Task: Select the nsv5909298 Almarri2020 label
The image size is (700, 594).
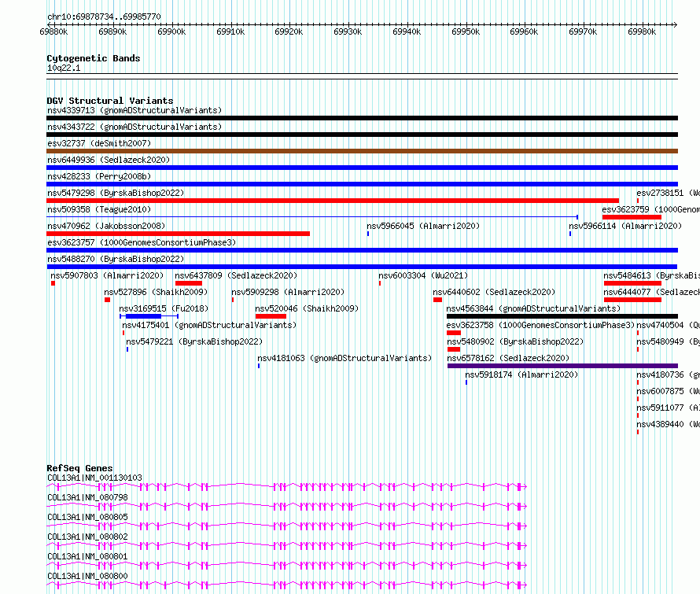Action: tap(288, 292)
